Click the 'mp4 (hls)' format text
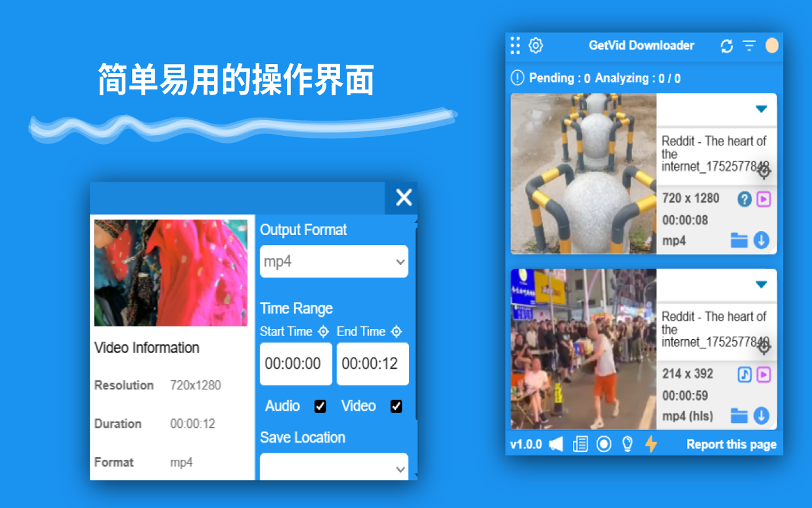Viewport: 812px width, 508px height. click(688, 417)
